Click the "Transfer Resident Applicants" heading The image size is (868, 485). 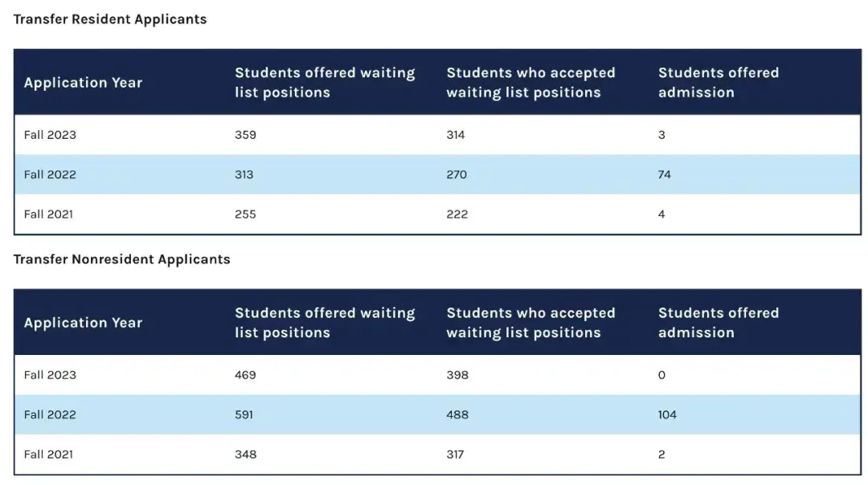(110, 19)
